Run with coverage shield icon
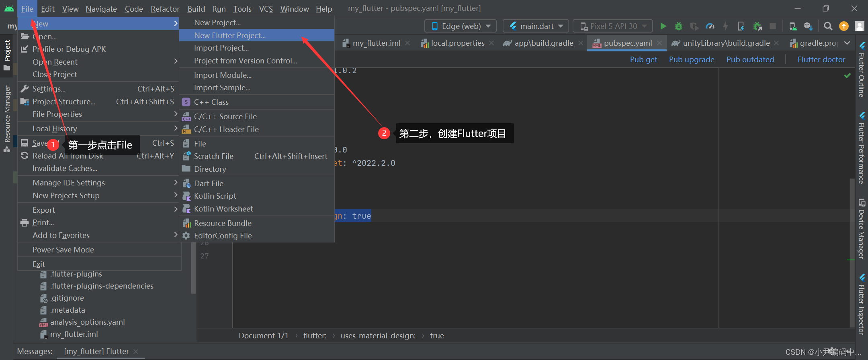The height and width of the screenshot is (360, 868). [694, 26]
